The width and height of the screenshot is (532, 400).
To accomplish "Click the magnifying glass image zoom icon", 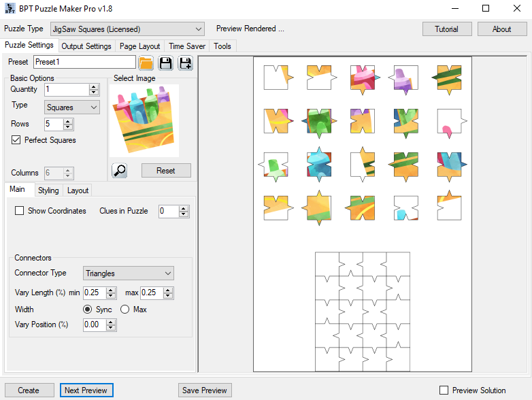I will coord(120,170).
